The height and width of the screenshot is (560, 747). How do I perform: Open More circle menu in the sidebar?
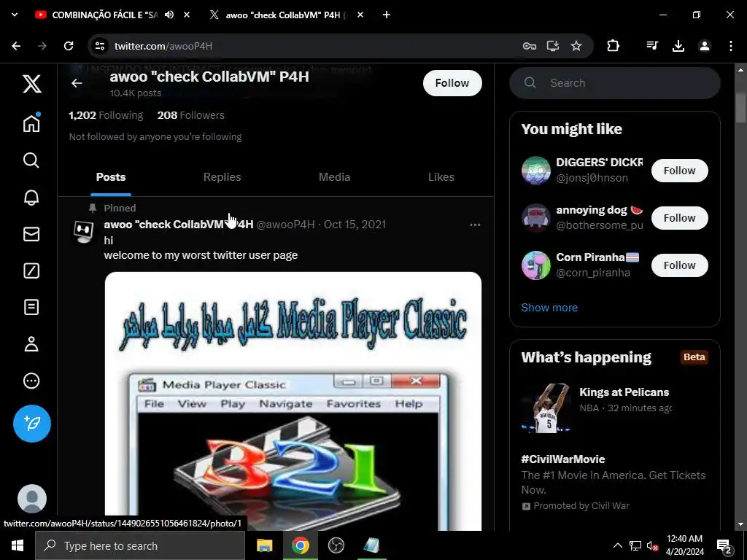[31, 381]
